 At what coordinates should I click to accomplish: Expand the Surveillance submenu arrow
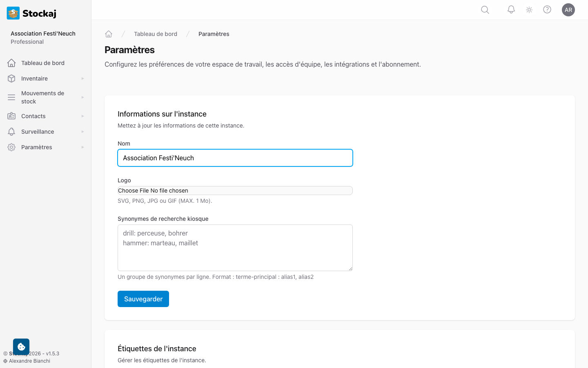tap(82, 132)
